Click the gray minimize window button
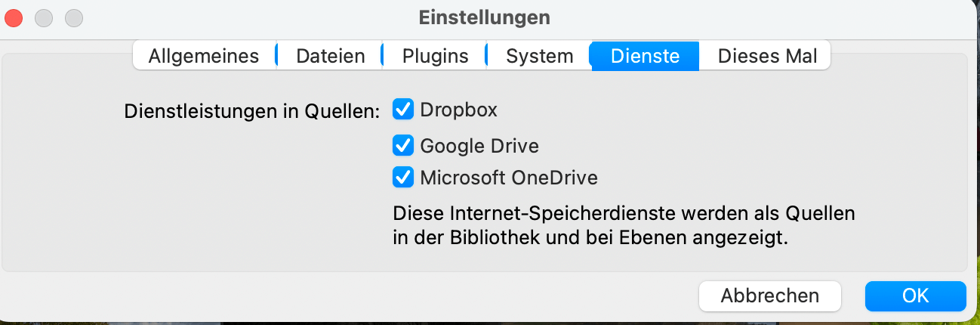The width and height of the screenshot is (980, 325). pos(44,17)
